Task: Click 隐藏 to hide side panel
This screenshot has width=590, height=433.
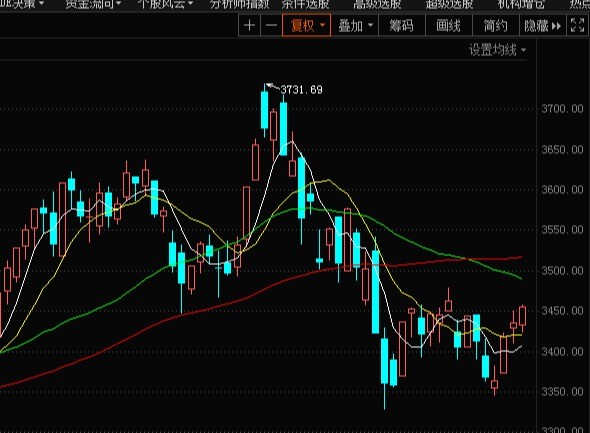Action: pos(543,26)
